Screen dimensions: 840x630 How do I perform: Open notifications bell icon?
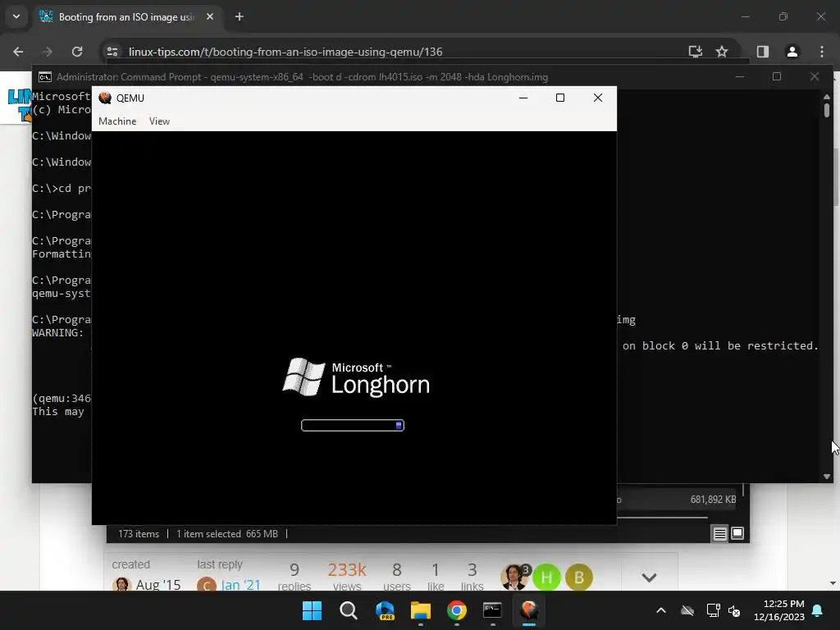[818, 610]
